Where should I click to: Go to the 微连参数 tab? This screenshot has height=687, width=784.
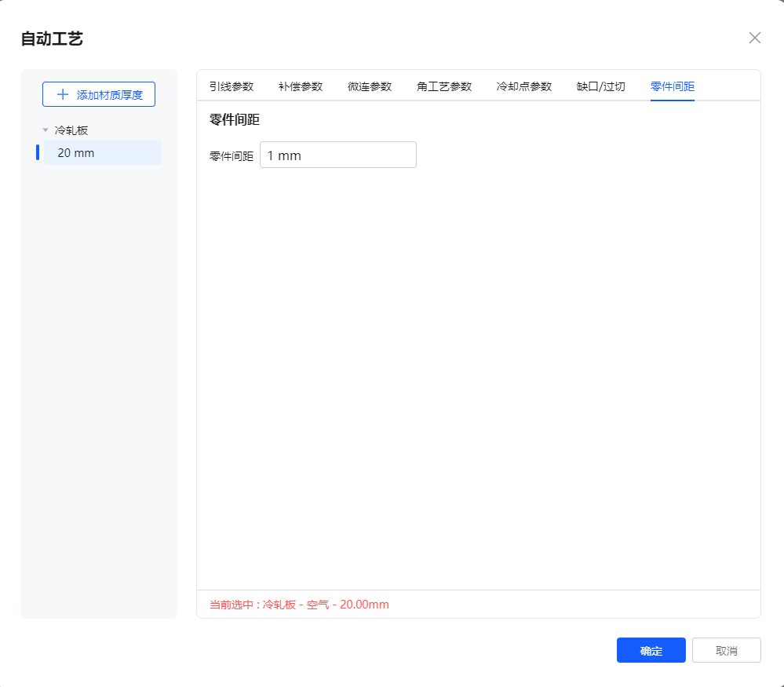370,86
